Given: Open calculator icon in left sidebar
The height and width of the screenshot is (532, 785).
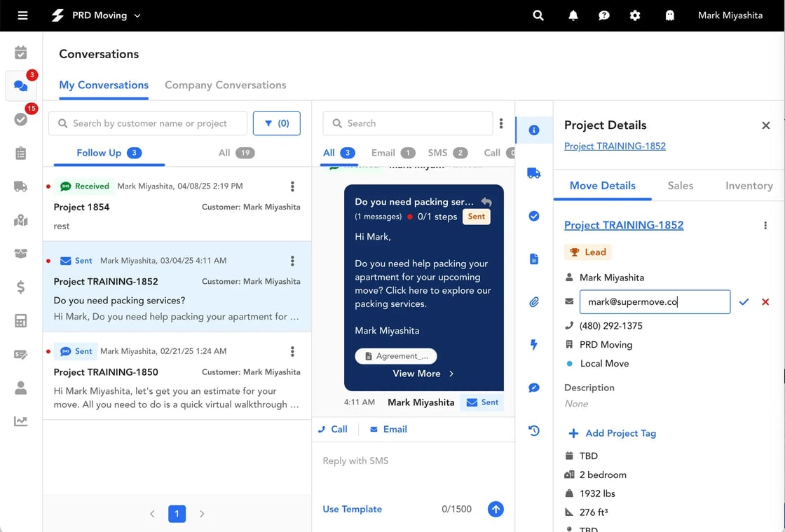Looking at the screenshot, I should click(20, 320).
